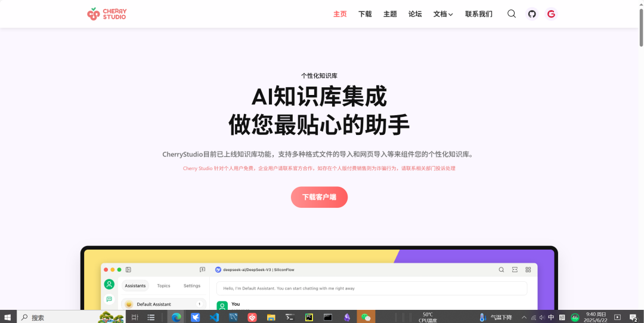Image resolution: width=644 pixels, height=323 pixels.
Task: Click the IME grid keyboard tray icon
Action: click(x=562, y=317)
